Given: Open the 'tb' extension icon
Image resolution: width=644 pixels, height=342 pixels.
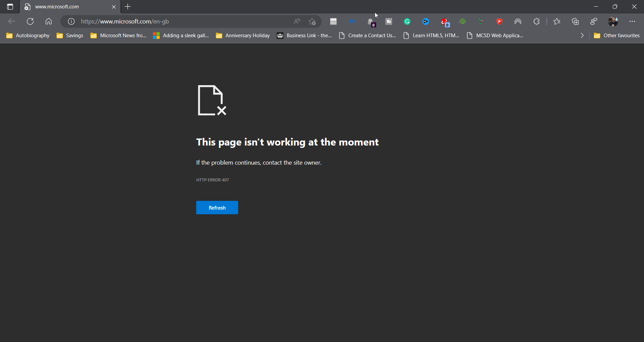Looking at the screenshot, I should tap(389, 21).
